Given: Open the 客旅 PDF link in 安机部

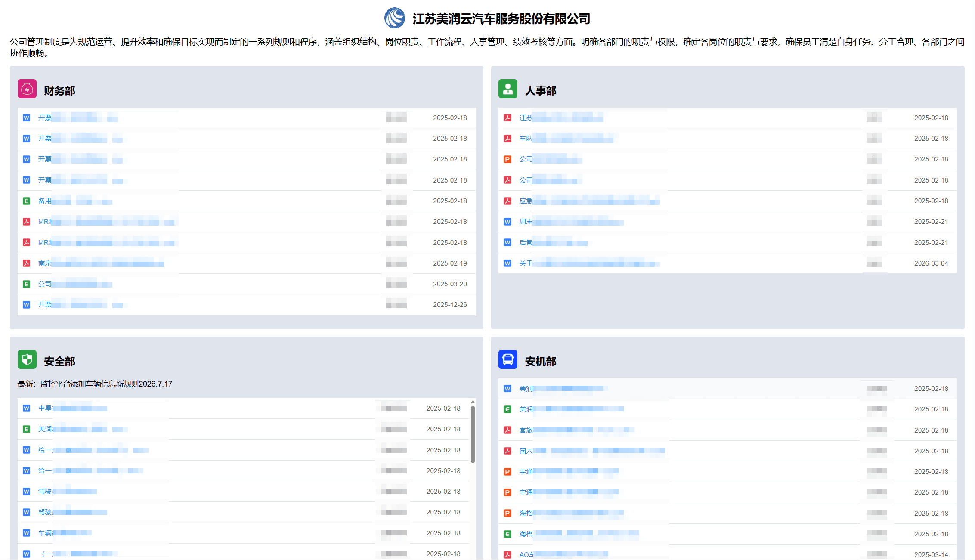Looking at the screenshot, I should [x=576, y=430].
